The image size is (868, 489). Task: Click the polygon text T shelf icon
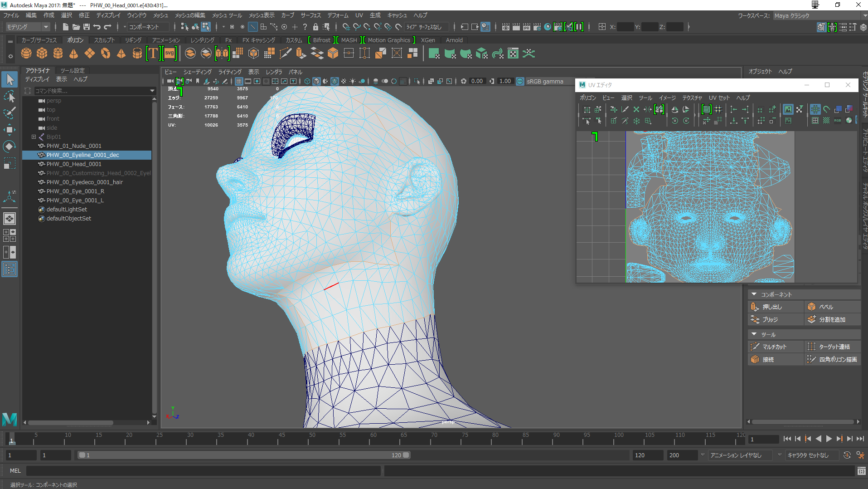click(x=153, y=54)
